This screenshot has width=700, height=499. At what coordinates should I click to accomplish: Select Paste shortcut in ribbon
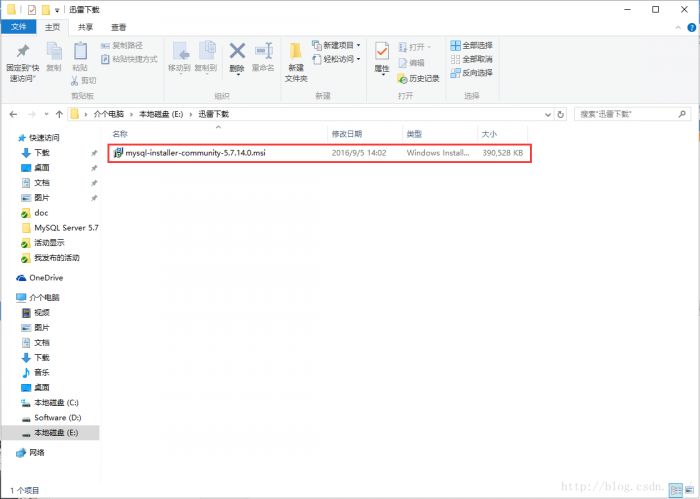[129, 59]
